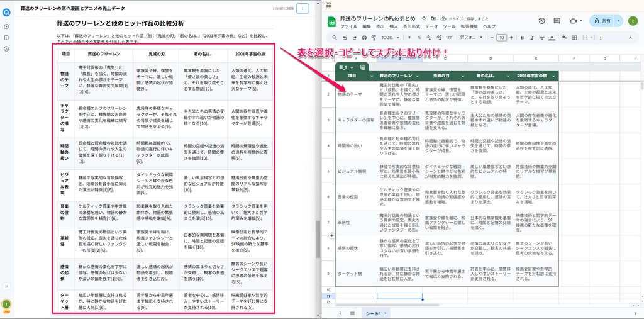Add a new sheet with plus button
Viewport: 644px width, 319px height.
pos(340,313)
